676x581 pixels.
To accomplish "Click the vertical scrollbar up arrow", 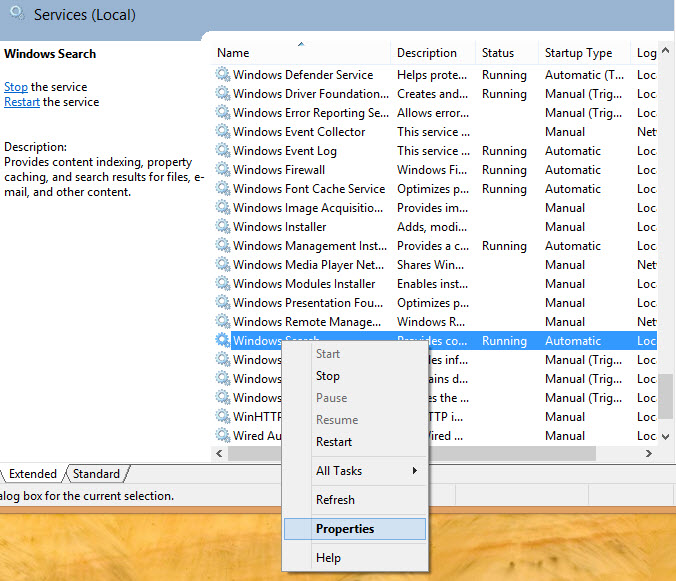I will click(666, 51).
